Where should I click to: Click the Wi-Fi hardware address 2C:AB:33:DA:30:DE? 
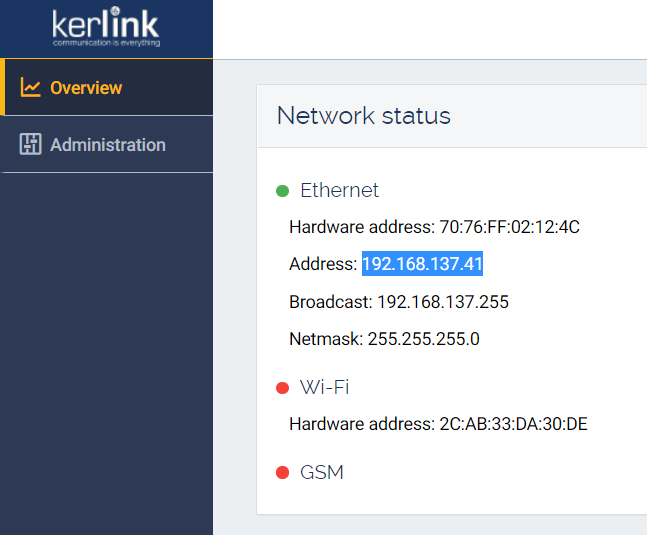pyautogui.click(x=513, y=424)
